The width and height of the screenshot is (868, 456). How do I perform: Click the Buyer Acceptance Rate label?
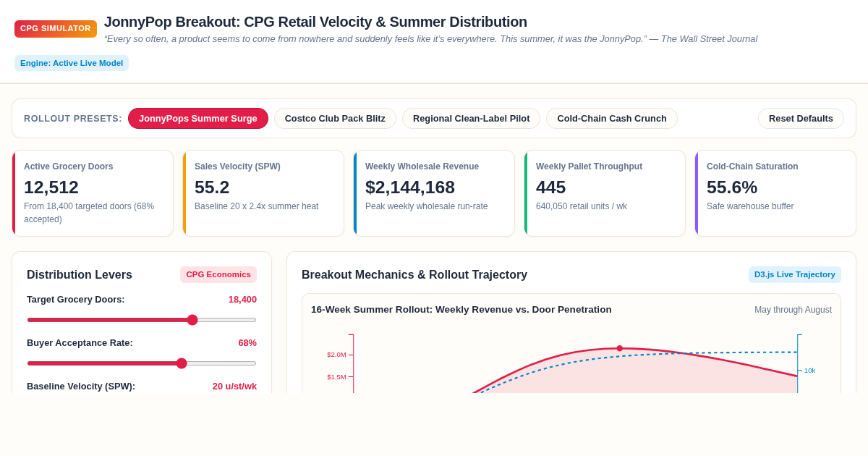[x=80, y=343]
